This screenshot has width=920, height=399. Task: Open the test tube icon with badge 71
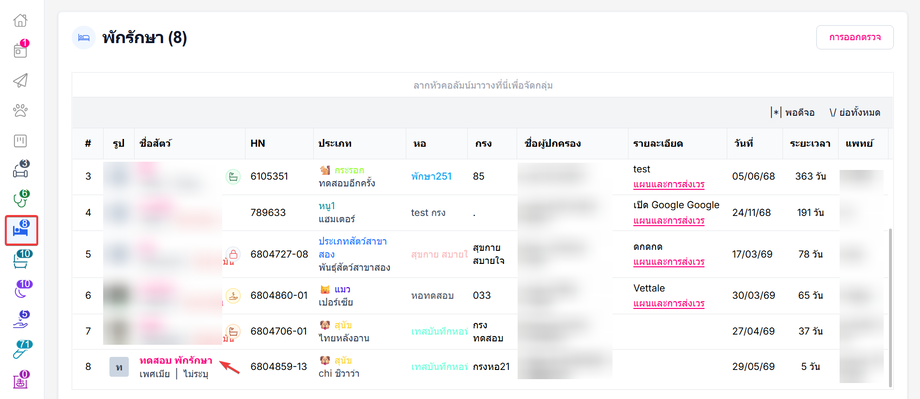click(21, 350)
